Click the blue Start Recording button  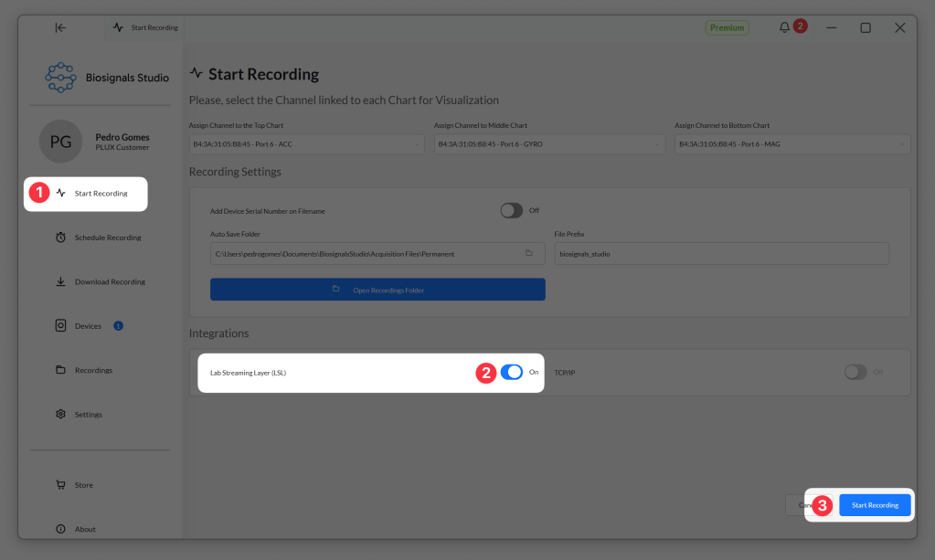click(875, 505)
